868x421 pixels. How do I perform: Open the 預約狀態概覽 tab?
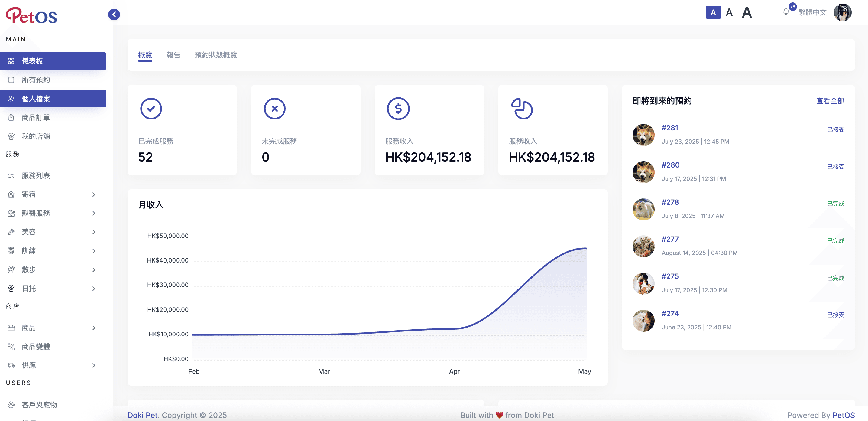[216, 55]
